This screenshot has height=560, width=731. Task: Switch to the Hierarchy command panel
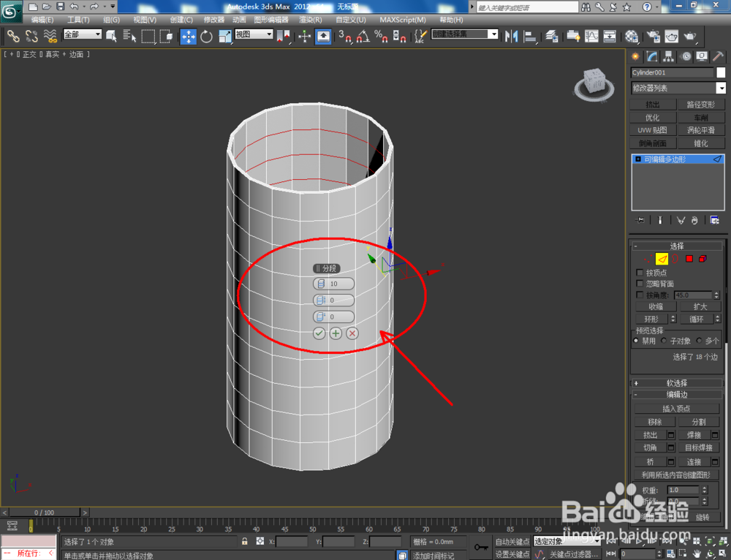pos(669,56)
